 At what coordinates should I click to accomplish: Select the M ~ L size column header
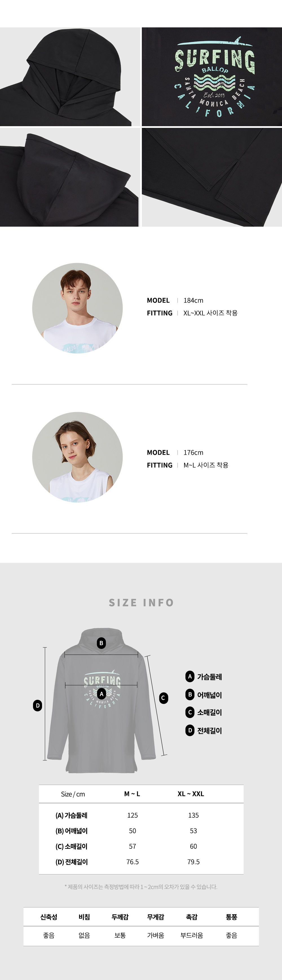point(132,794)
